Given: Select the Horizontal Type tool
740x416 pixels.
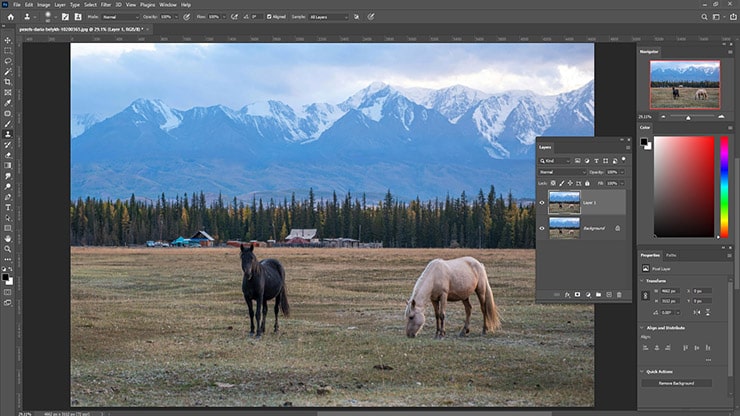Looking at the screenshot, I should [8, 207].
